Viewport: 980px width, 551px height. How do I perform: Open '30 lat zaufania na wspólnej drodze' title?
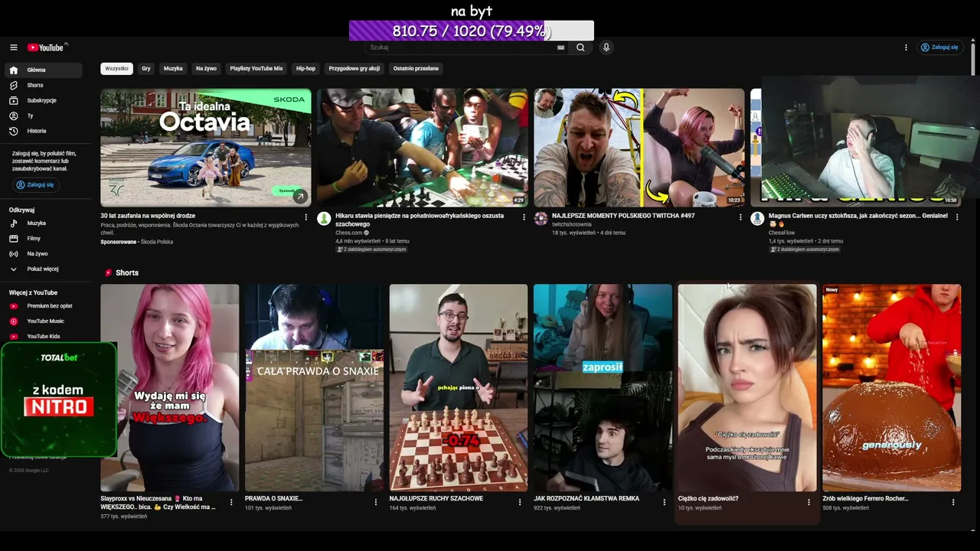pos(148,216)
